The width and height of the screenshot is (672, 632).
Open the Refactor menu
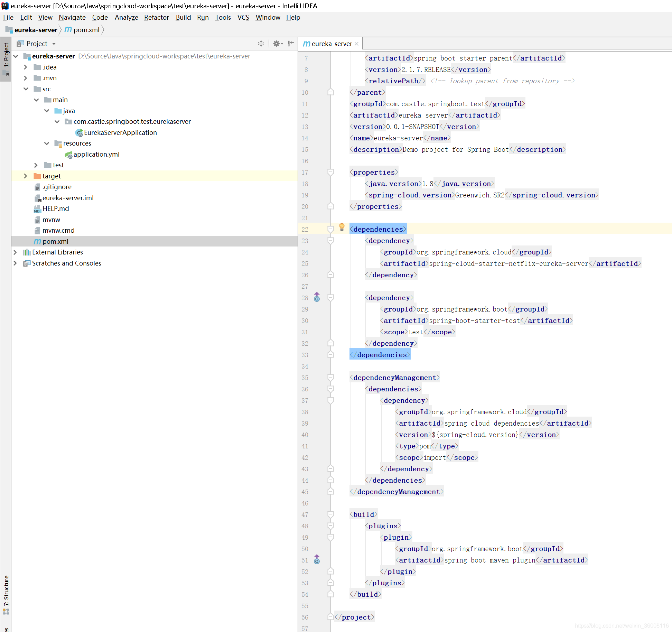click(157, 17)
